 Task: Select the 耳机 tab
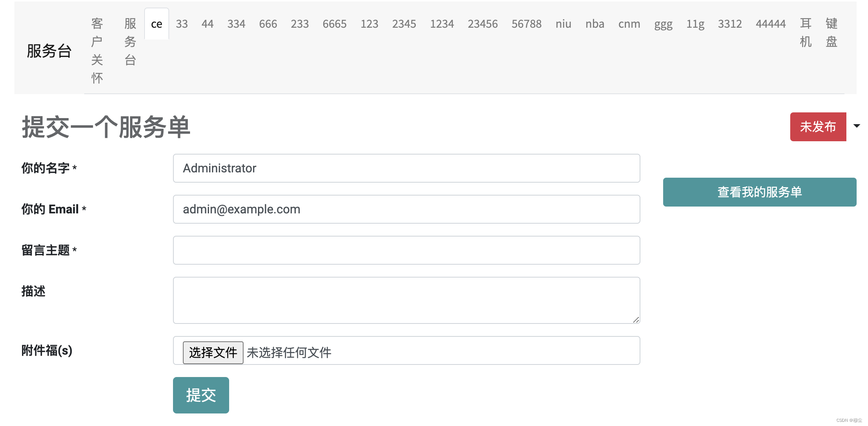coord(805,33)
